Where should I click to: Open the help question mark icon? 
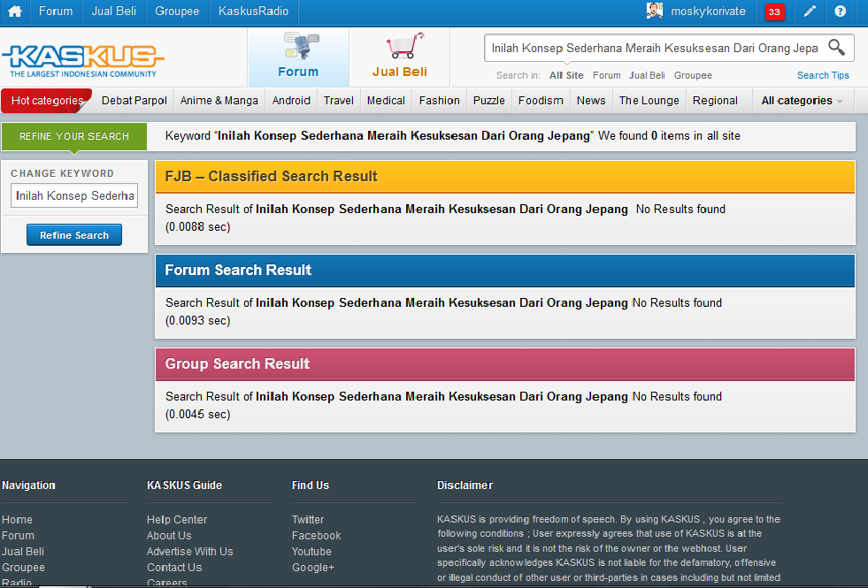[x=840, y=11]
